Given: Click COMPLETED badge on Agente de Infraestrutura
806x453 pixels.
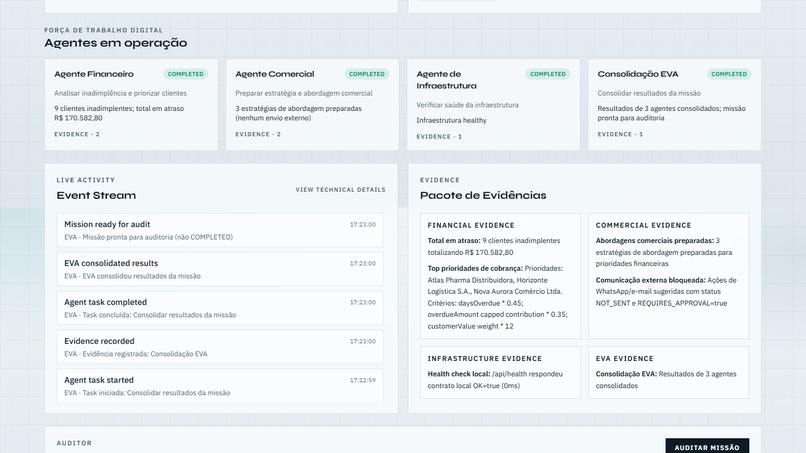Looking at the screenshot, I should (x=547, y=74).
